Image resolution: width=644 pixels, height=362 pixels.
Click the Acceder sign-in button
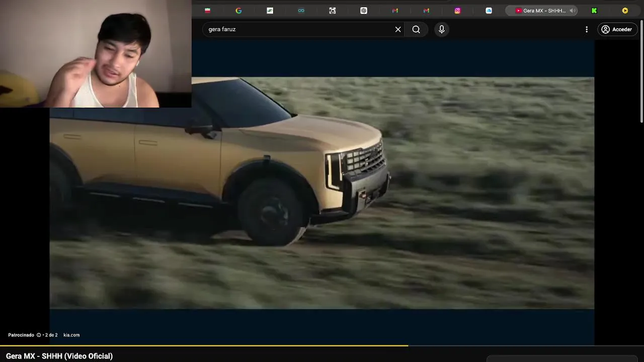tap(617, 29)
